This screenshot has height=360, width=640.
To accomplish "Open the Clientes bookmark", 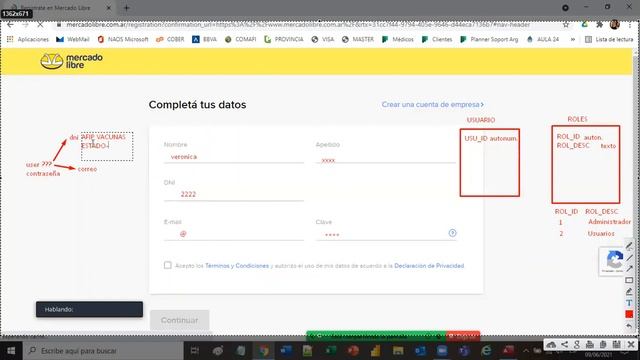I will (437, 40).
